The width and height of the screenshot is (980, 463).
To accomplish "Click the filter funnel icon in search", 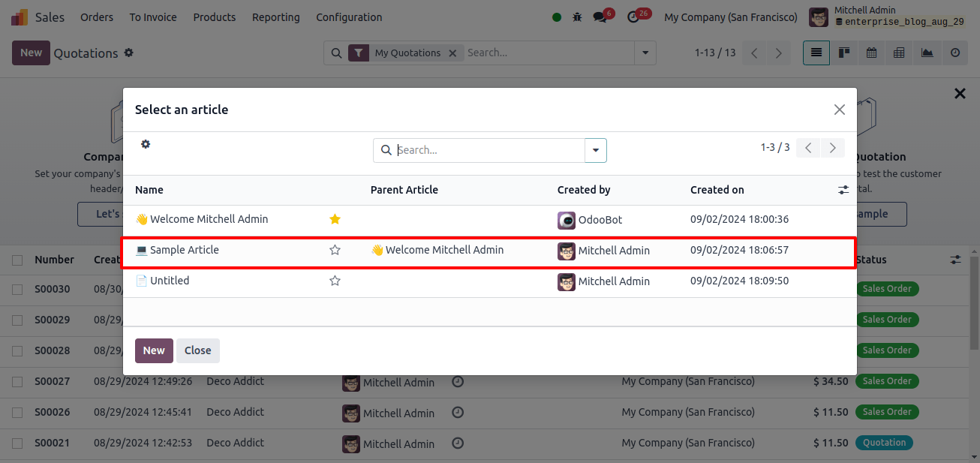I will click(x=359, y=53).
